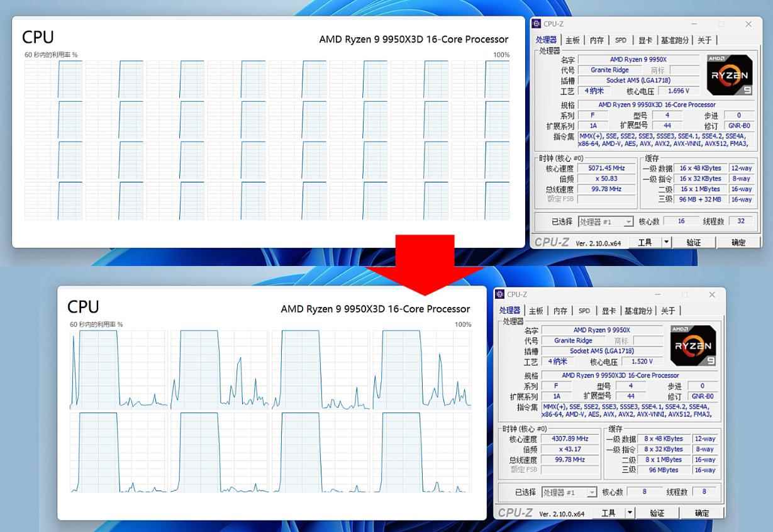This screenshot has height=532, width=773.
Task: Select 处理器 tab in lower CPU-Z window
Action: 509,310
